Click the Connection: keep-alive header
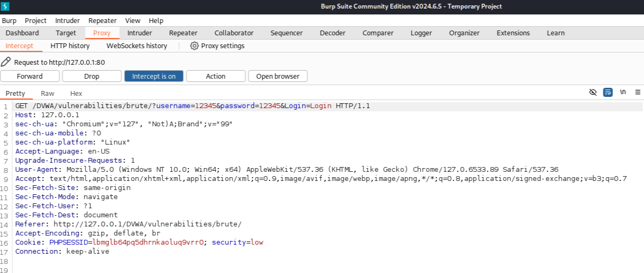The width and height of the screenshot is (644, 273). coord(62,252)
